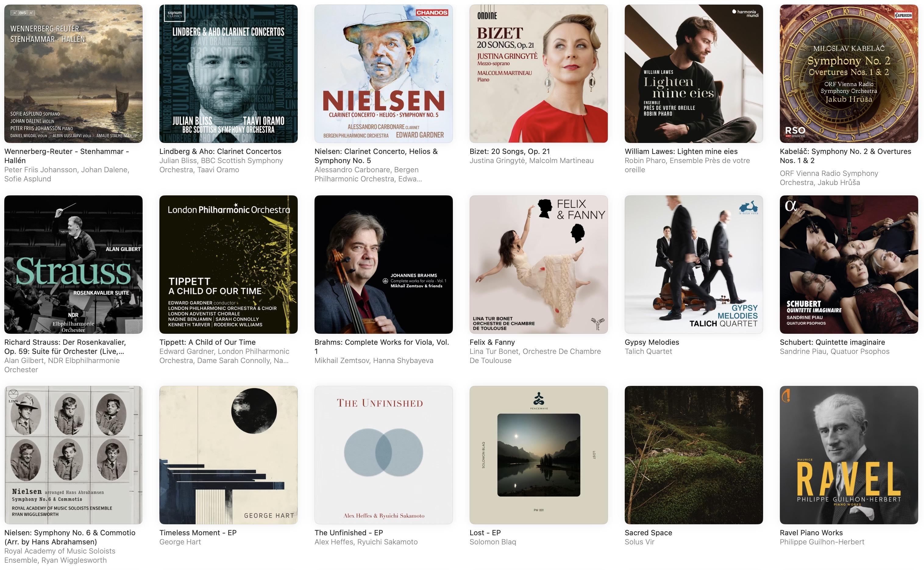Open the Ravel Piano Works album artwork

[x=849, y=455]
